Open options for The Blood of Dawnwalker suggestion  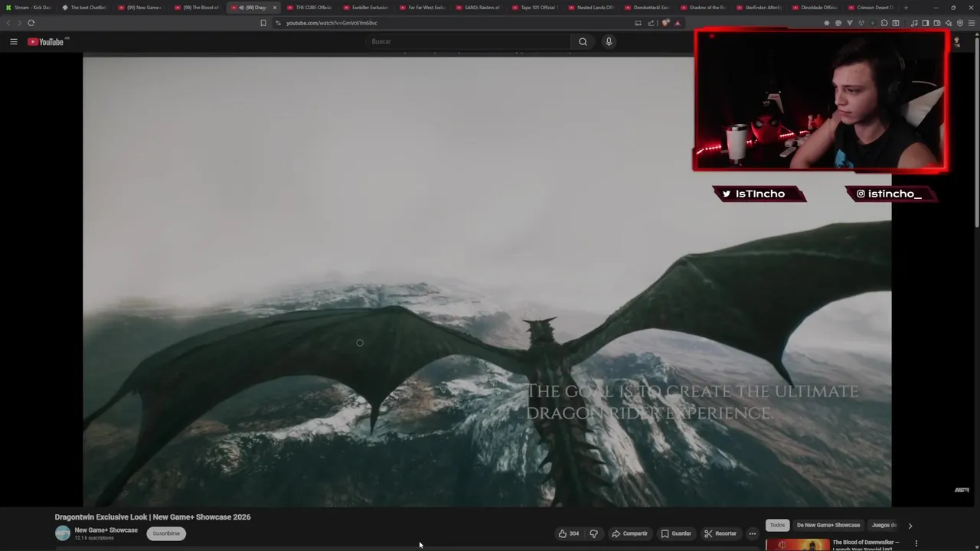click(x=916, y=543)
